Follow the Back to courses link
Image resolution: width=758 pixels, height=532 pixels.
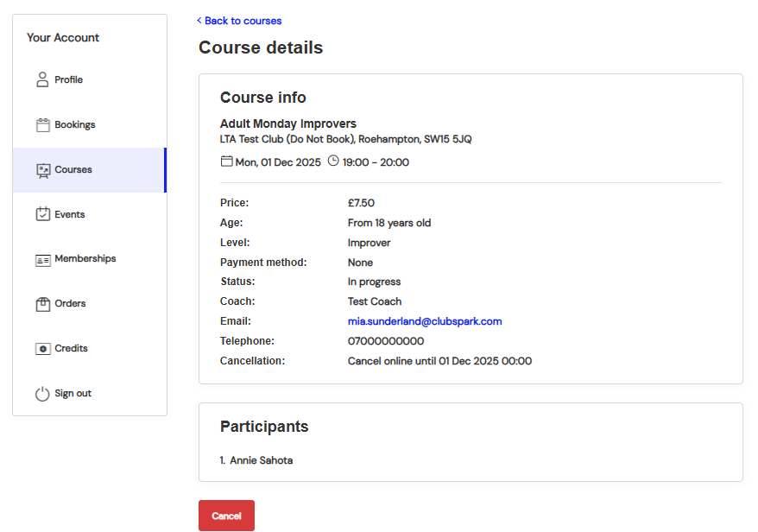240,21
